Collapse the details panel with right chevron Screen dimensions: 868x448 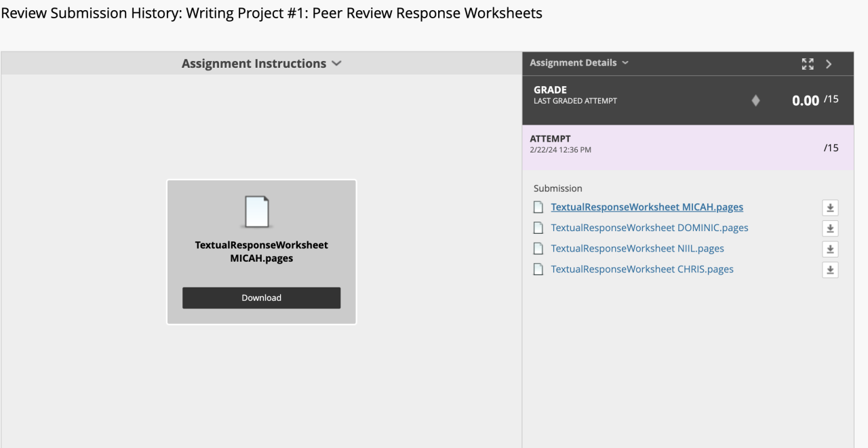point(829,64)
